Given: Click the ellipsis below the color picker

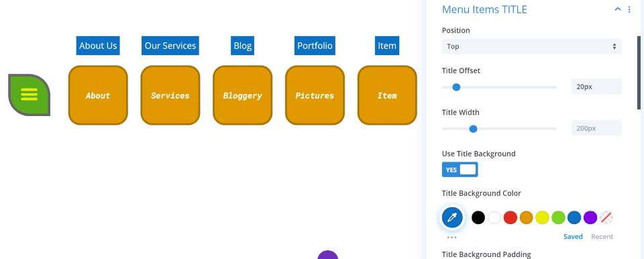Looking at the screenshot, I should point(451,238).
